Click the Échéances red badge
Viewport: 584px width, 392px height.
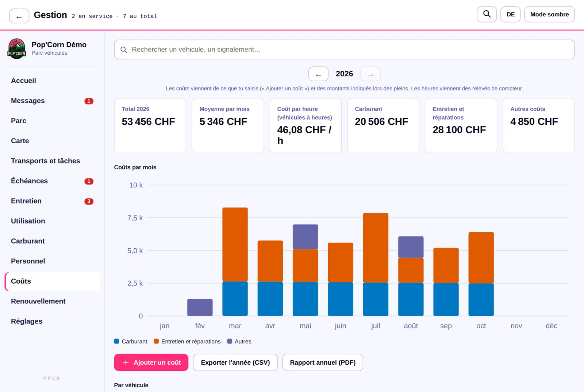pos(89,181)
